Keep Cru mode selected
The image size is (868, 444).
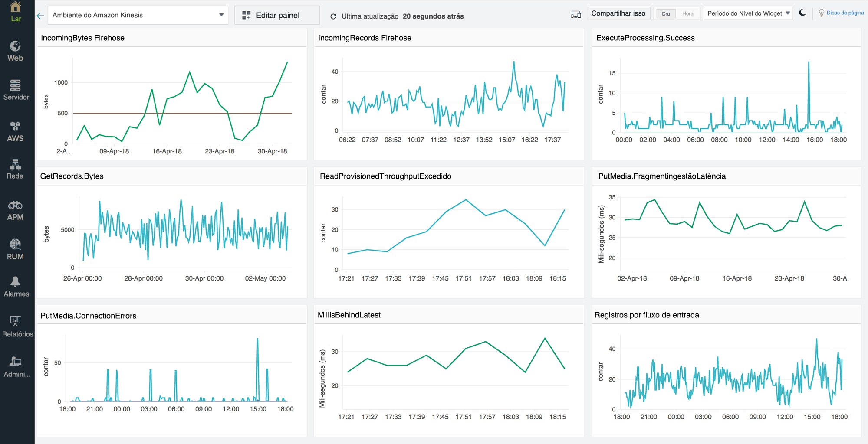point(665,13)
